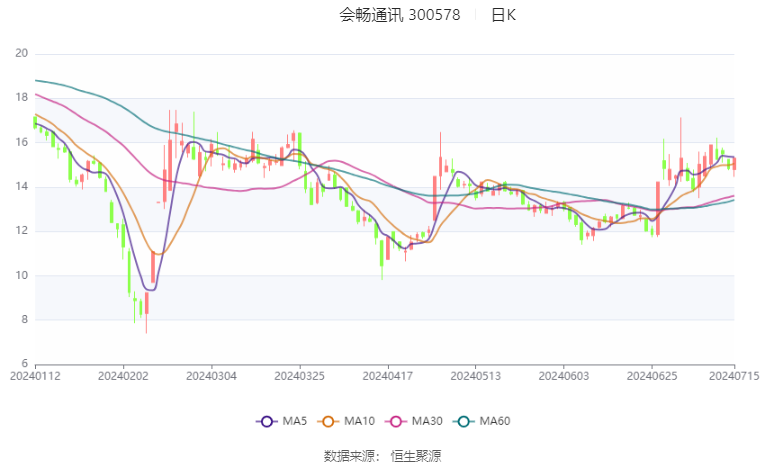Toggle the MA10 legend series

click(346, 421)
